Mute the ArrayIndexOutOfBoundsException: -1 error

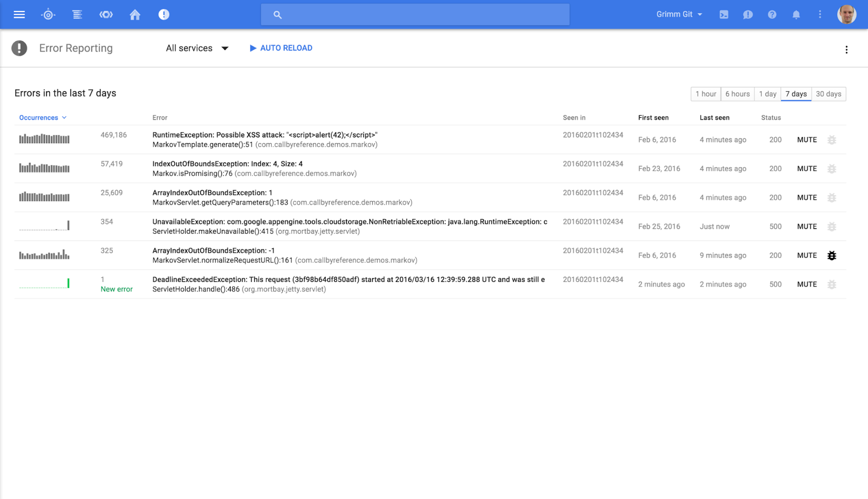[807, 255]
